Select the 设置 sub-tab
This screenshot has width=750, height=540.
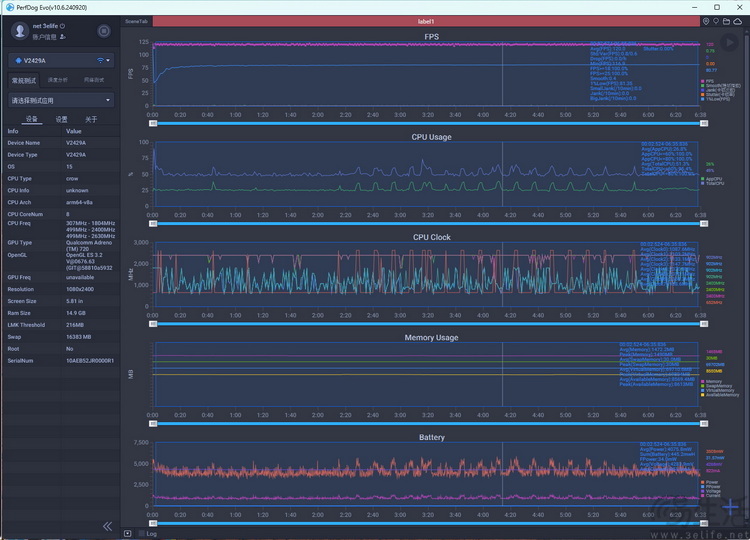pos(61,119)
